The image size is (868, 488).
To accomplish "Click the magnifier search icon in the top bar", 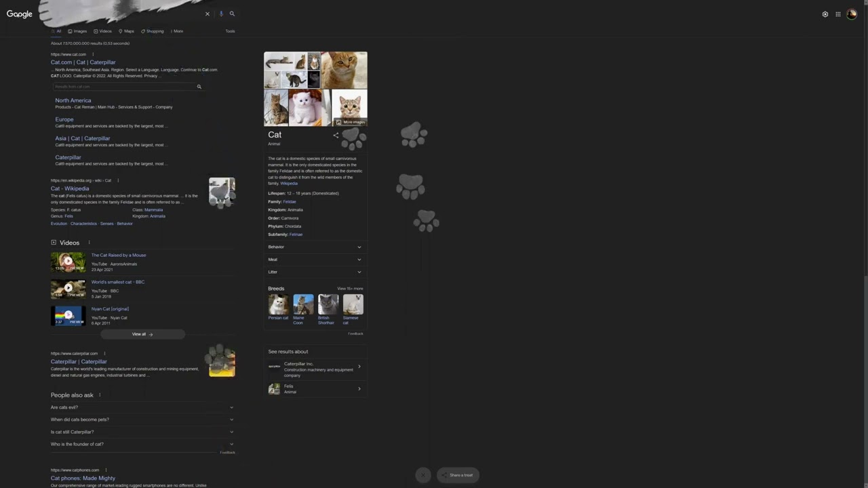I will [232, 14].
